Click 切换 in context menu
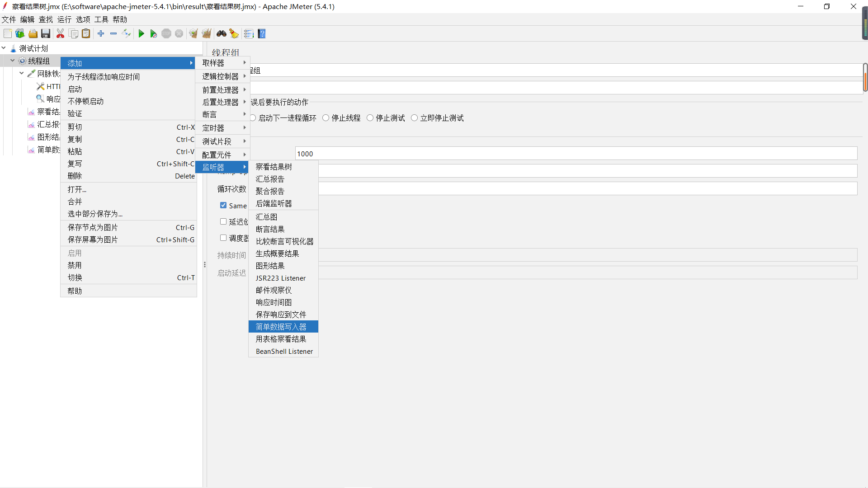 [128, 277]
